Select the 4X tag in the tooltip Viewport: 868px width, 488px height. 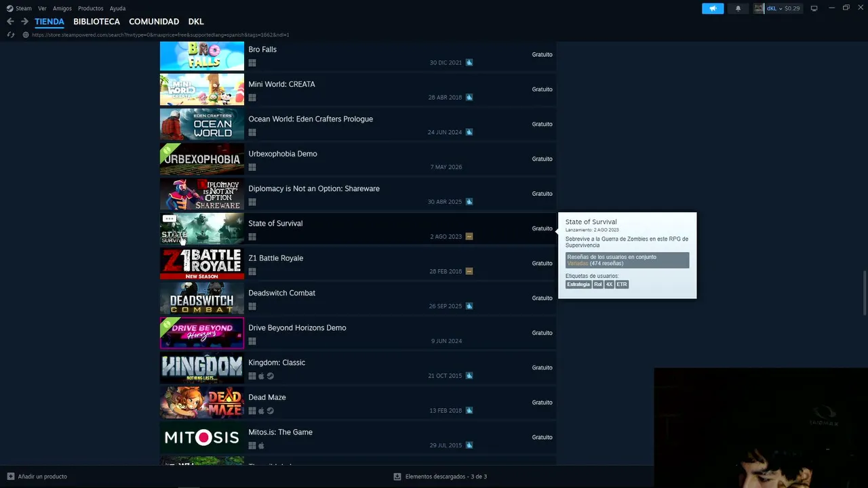tap(609, 285)
